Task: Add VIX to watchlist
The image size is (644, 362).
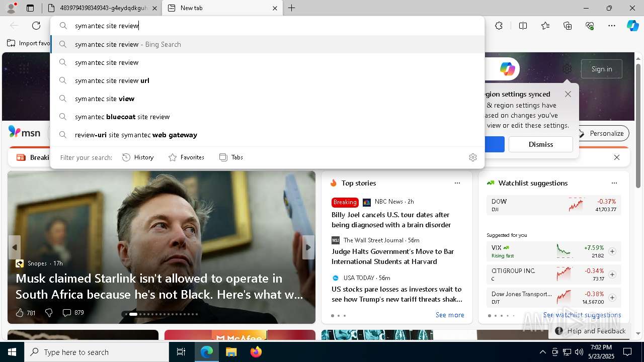Action: click(612, 251)
